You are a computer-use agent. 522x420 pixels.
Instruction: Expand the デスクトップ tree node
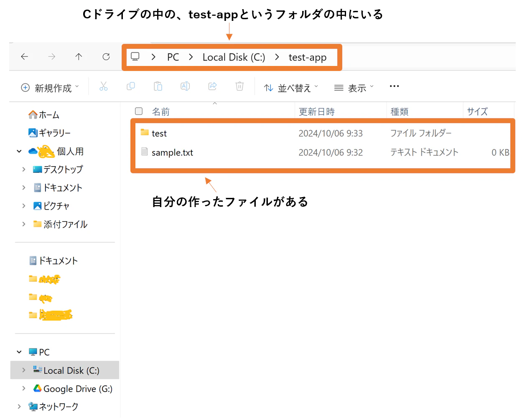[24, 169]
